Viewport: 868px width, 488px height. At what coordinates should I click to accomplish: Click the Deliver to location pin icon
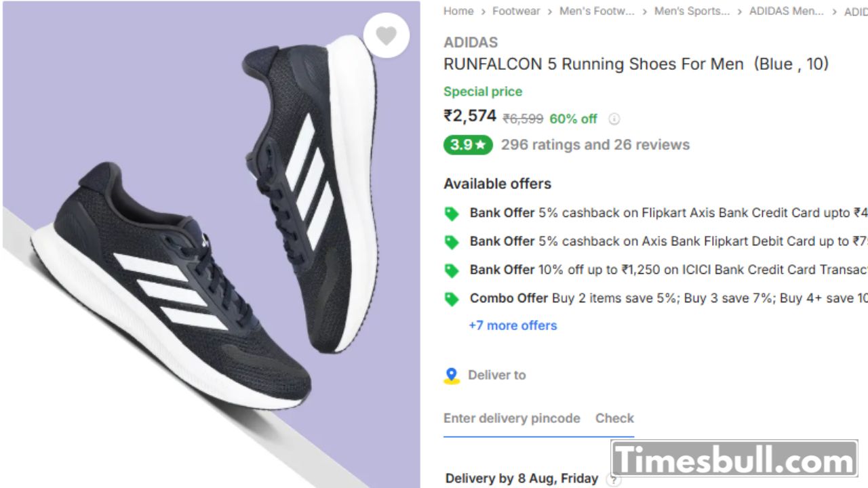pos(452,375)
